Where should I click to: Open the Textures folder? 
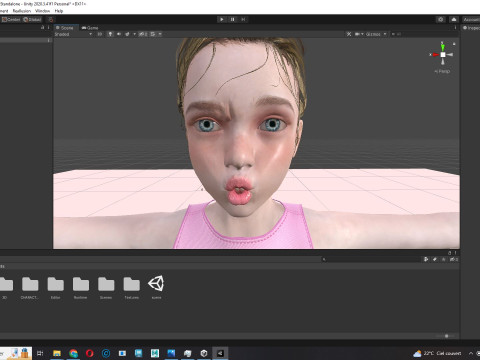131,288
